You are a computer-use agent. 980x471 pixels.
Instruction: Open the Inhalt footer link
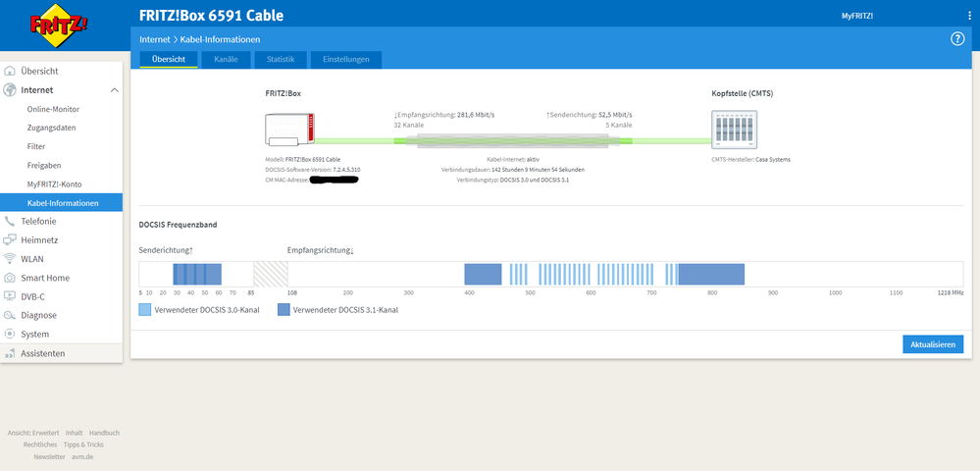tap(74, 433)
